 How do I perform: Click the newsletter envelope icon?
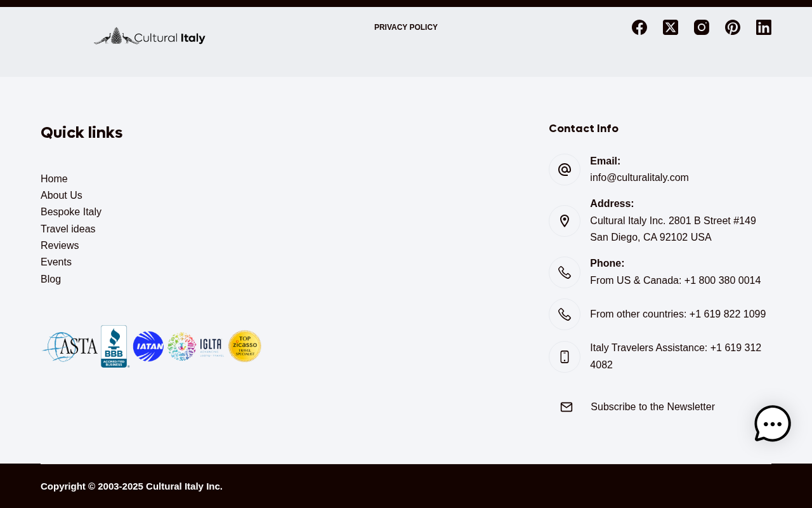[x=566, y=407]
